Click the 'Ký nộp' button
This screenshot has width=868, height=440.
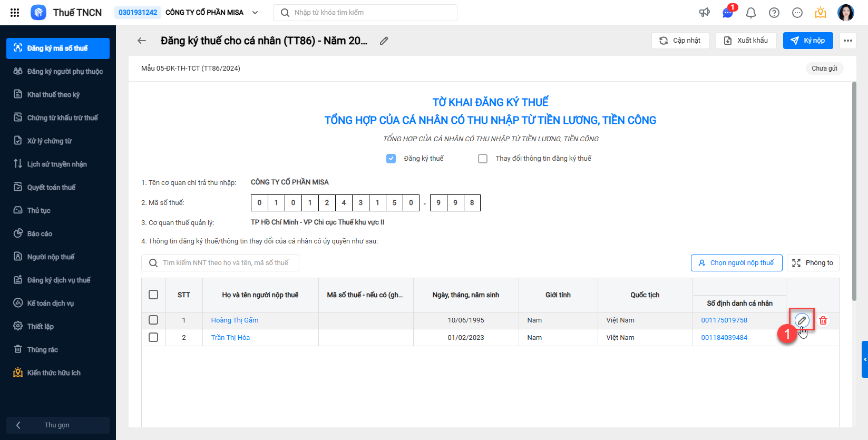click(x=808, y=41)
